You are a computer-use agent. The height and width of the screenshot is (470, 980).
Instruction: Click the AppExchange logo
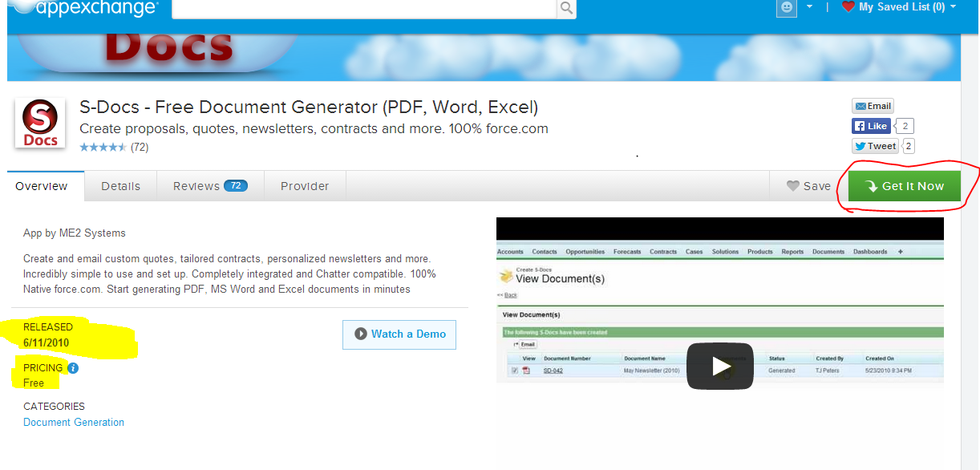(86, 8)
